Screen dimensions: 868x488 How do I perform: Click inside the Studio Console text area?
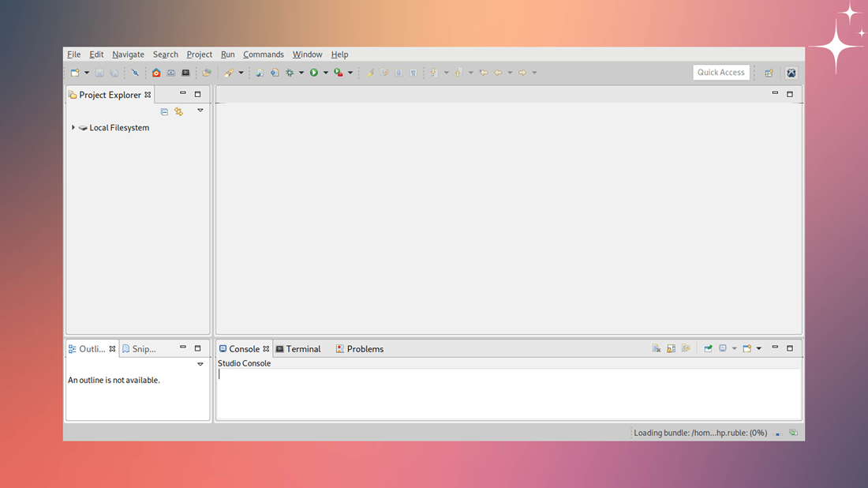click(508, 393)
